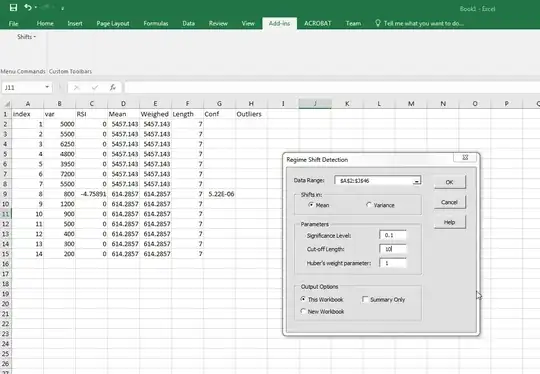Image resolution: width=540 pixels, height=374 pixels.
Task: Select the Variance radio button
Action: [369, 205]
